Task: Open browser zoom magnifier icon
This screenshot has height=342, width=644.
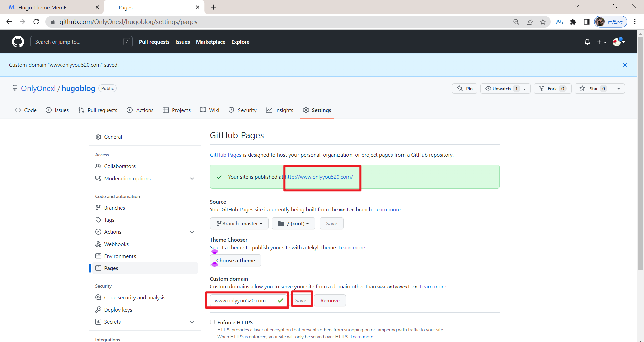Action: [x=516, y=22]
